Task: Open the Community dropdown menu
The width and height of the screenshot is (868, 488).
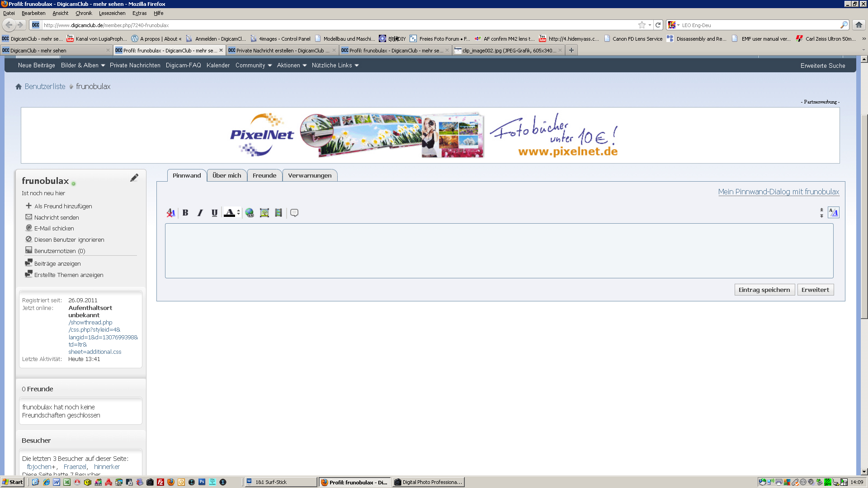Action: (x=253, y=66)
